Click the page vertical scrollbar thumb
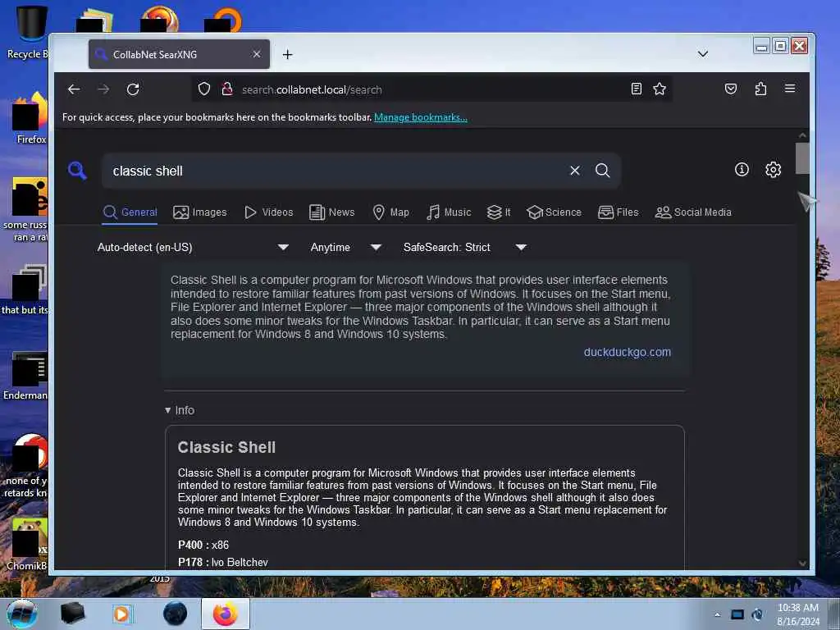840x630 pixels. [802, 158]
